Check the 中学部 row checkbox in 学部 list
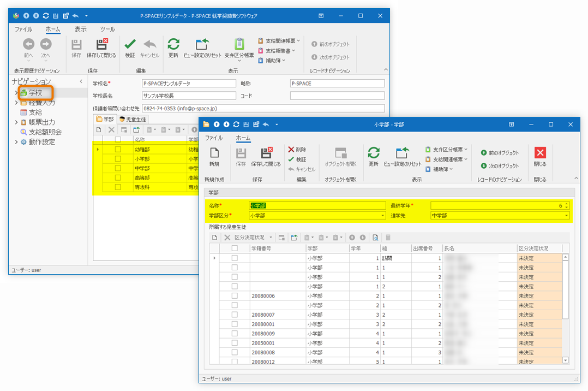588x391 pixels. click(118, 168)
